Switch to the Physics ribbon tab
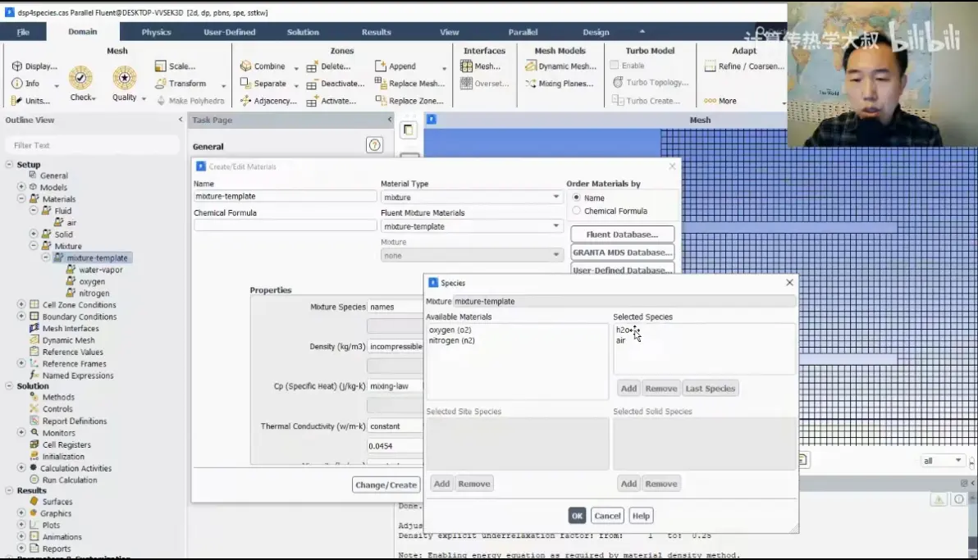This screenshot has height=560, width=978. (156, 32)
